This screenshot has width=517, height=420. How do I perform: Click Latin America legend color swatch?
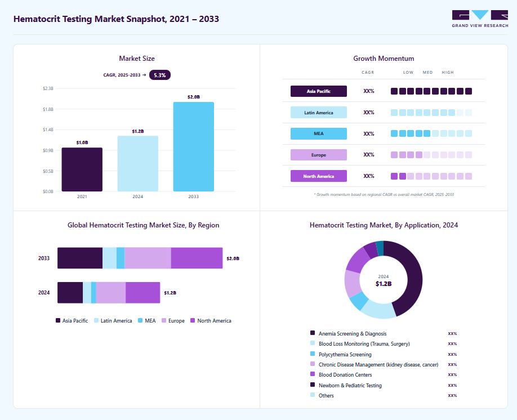tap(96, 320)
